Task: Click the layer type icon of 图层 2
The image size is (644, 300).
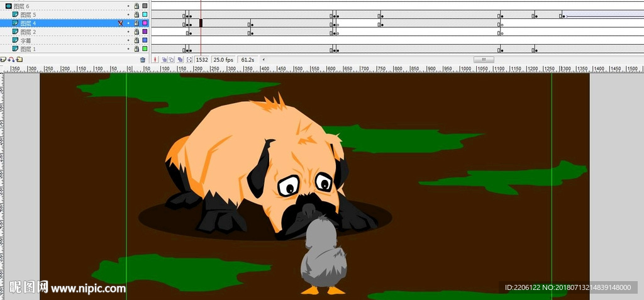Action: pos(15,31)
